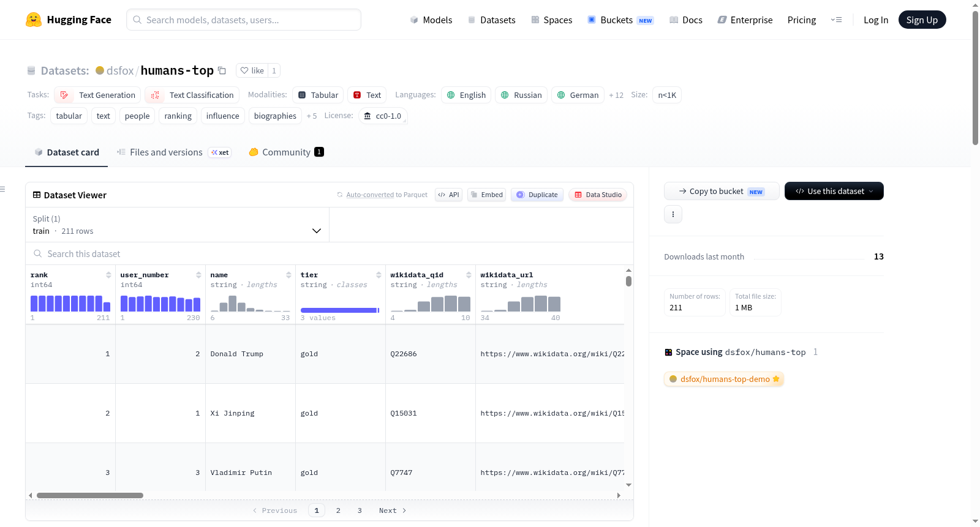Sort the tier column

pyautogui.click(x=379, y=275)
